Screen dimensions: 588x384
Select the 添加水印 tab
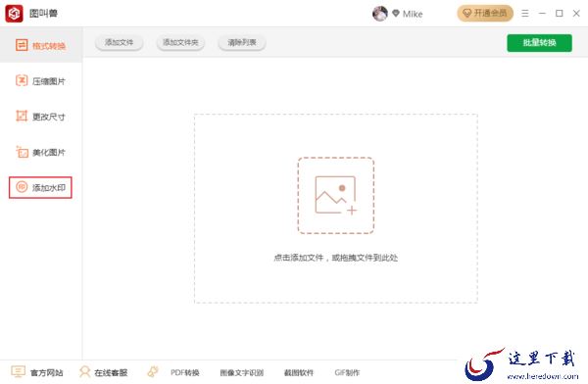pyautogui.click(x=40, y=187)
